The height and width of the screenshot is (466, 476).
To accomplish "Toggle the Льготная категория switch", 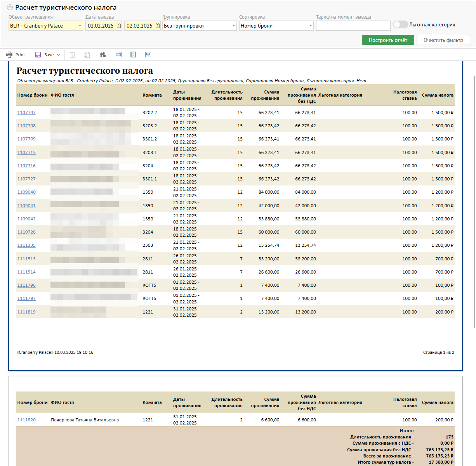I will [x=400, y=24].
